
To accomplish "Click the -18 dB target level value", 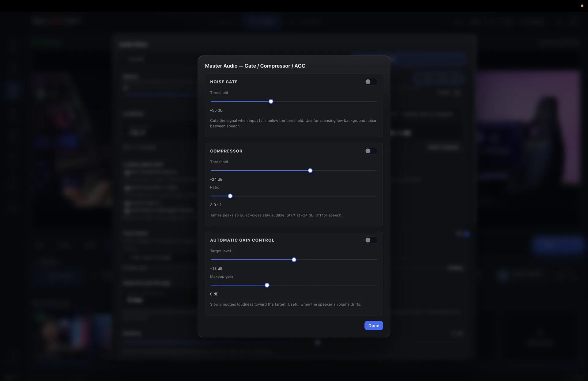I will [x=216, y=269].
